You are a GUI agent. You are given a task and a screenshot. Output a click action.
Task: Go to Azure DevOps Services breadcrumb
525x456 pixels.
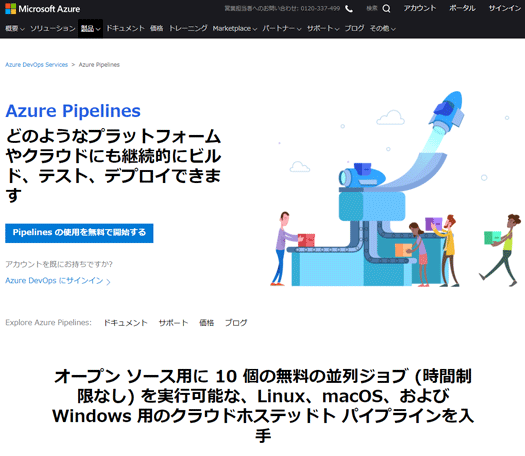(36, 65)
